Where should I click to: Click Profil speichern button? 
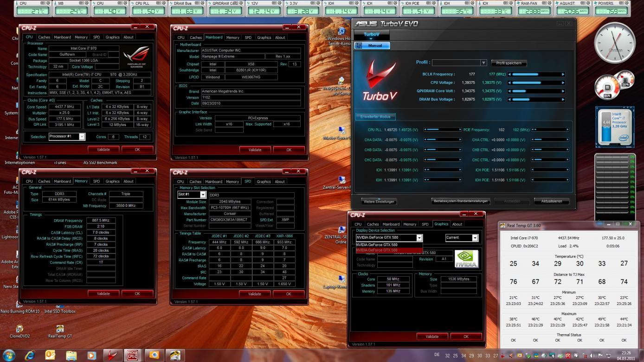[509, 63]
